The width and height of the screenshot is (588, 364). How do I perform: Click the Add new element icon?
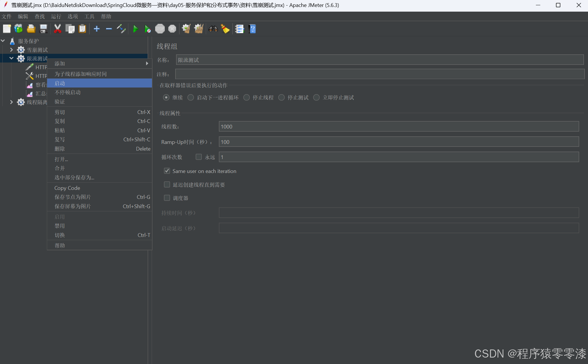tap(97, 28)
